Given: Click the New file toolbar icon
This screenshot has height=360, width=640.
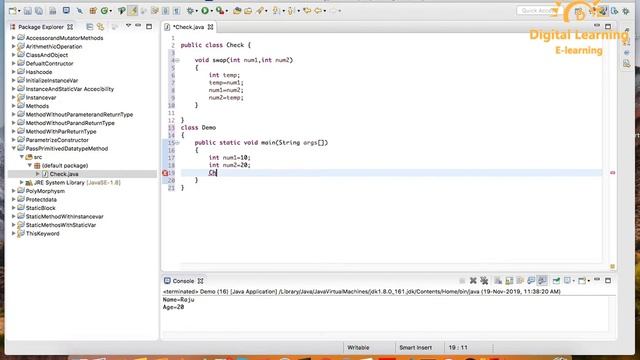Looking at the screenshot, I should (x=12, y=11).
